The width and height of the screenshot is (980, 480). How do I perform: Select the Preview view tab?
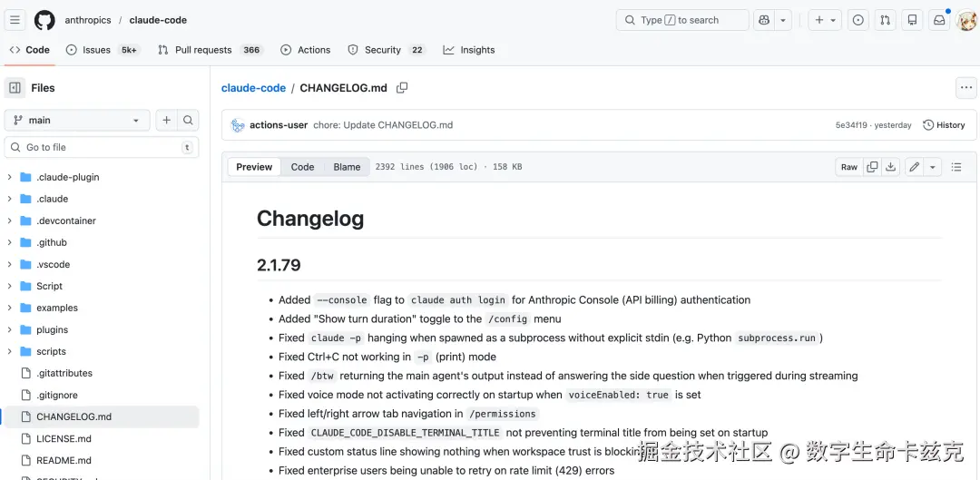click(254, 167)
